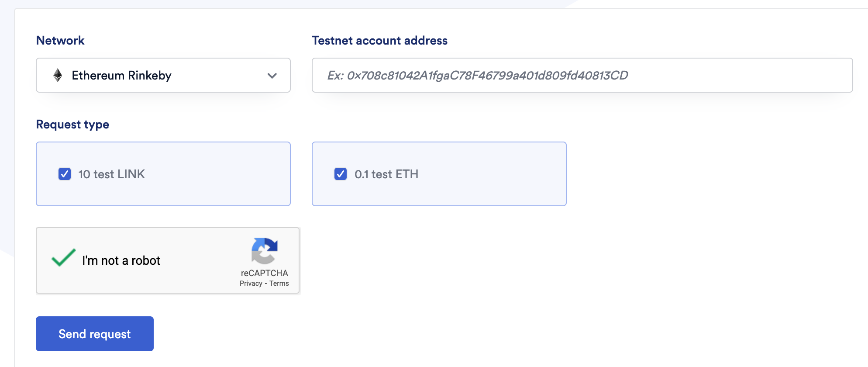Click the "10 test LINK" option label
Image resolution: width=868 pixels, height=367 pixels.
(111, 174)
